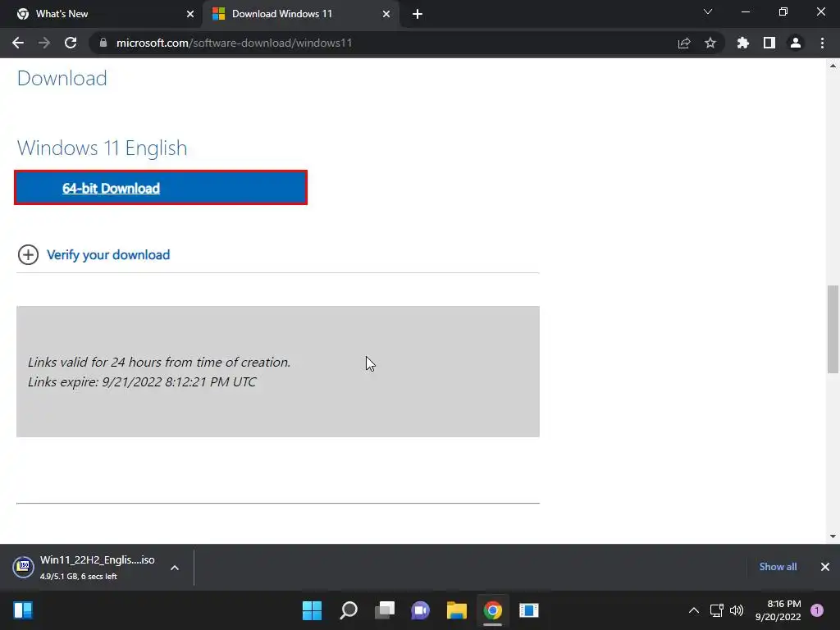
Task: Click the Windows 11 English heading
Action: tap(102, 148)
